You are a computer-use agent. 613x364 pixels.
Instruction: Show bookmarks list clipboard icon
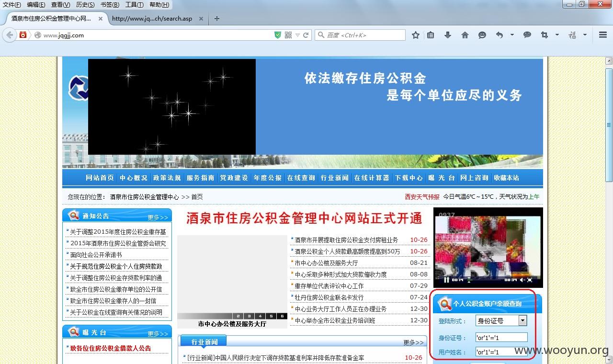431,35
